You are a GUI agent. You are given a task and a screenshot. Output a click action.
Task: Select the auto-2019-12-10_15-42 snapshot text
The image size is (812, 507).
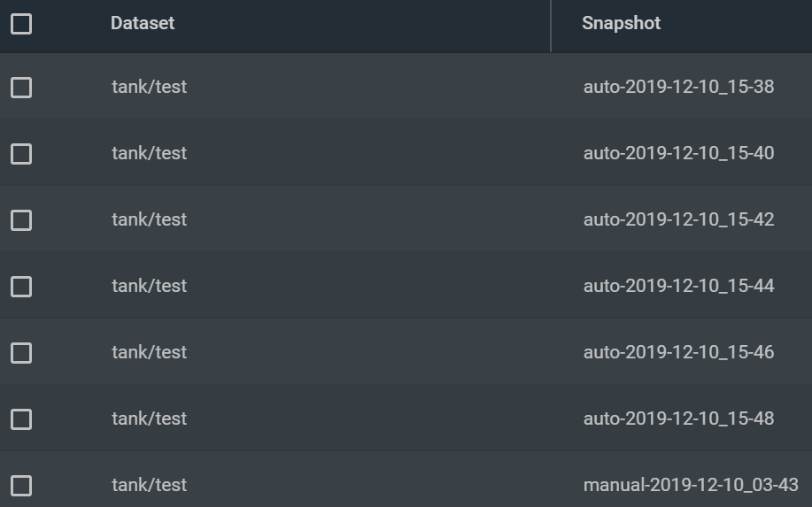pos(678,219)
